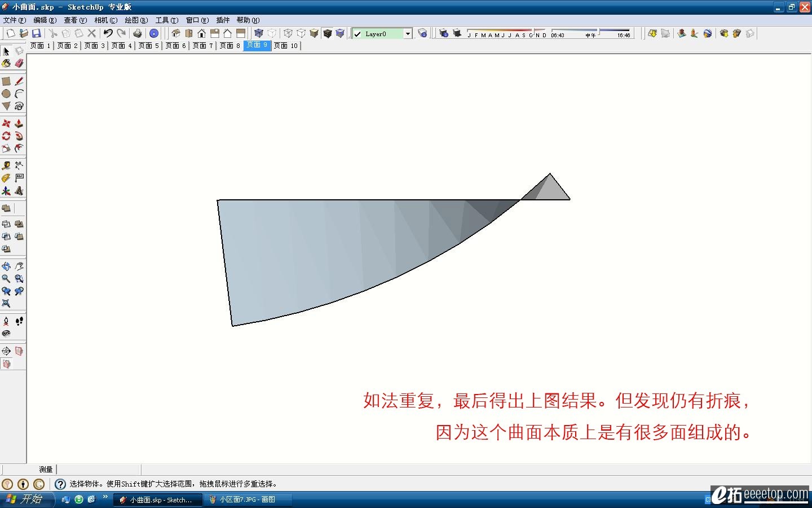Screen dimensions: 812x508
Task: Activate the Offset tool
Action: pyautogui.click(x=19, y=148)
